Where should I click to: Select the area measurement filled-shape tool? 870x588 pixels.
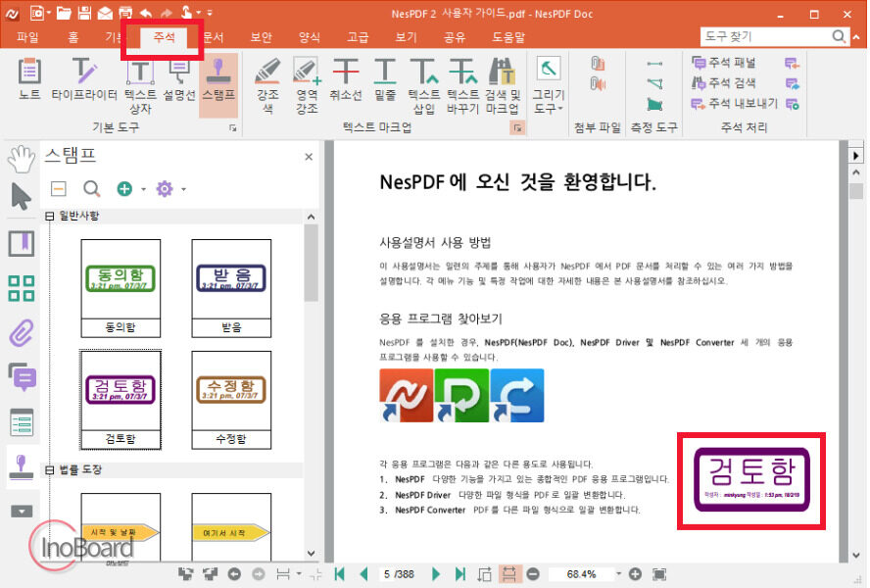[x=654, y=104]
